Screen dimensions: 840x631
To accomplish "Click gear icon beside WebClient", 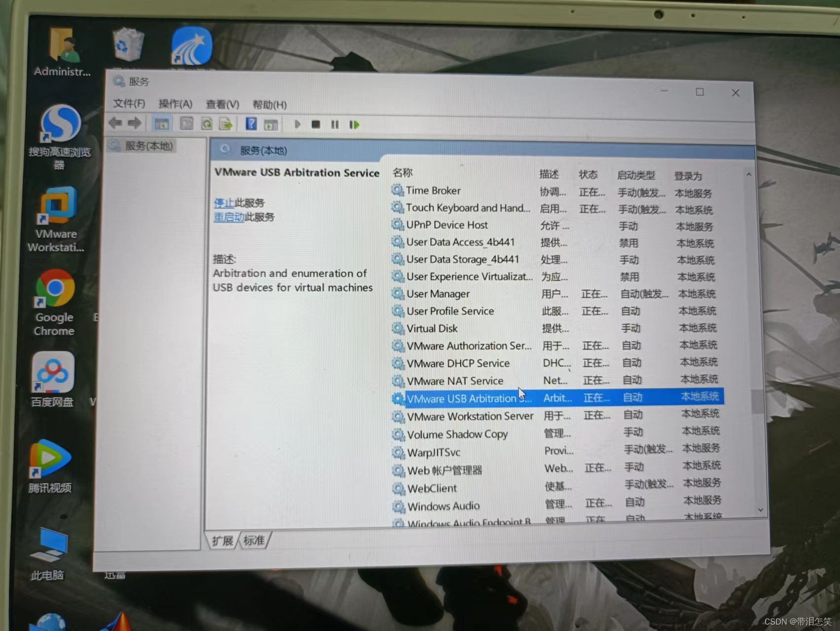I will [398, 488].
